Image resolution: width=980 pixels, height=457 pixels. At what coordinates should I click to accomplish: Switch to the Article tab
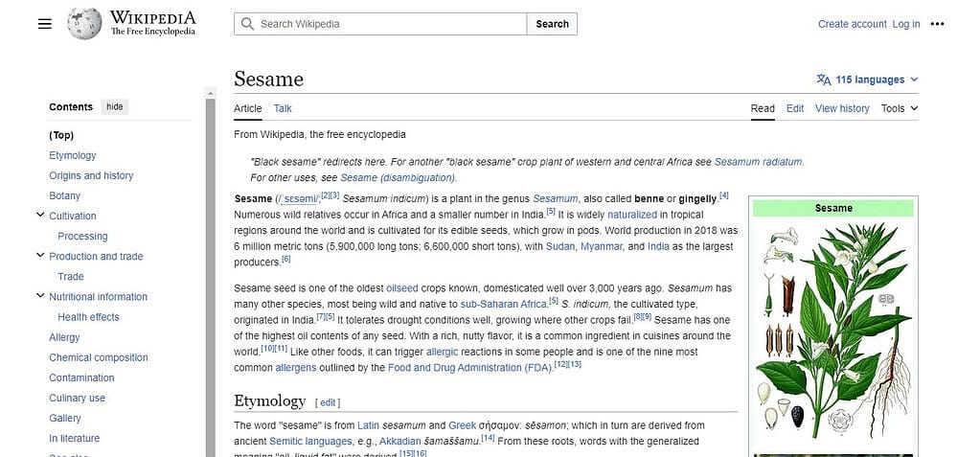[247, 108]
